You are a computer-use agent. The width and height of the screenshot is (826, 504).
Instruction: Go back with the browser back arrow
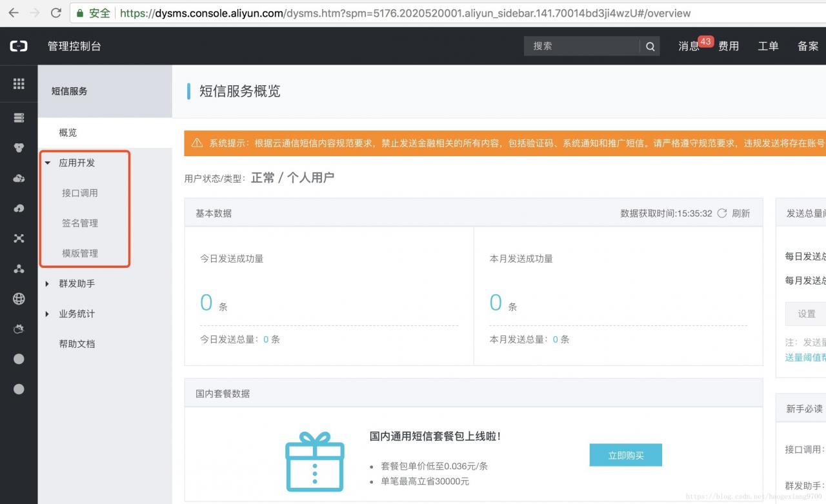tap(14, 13)
